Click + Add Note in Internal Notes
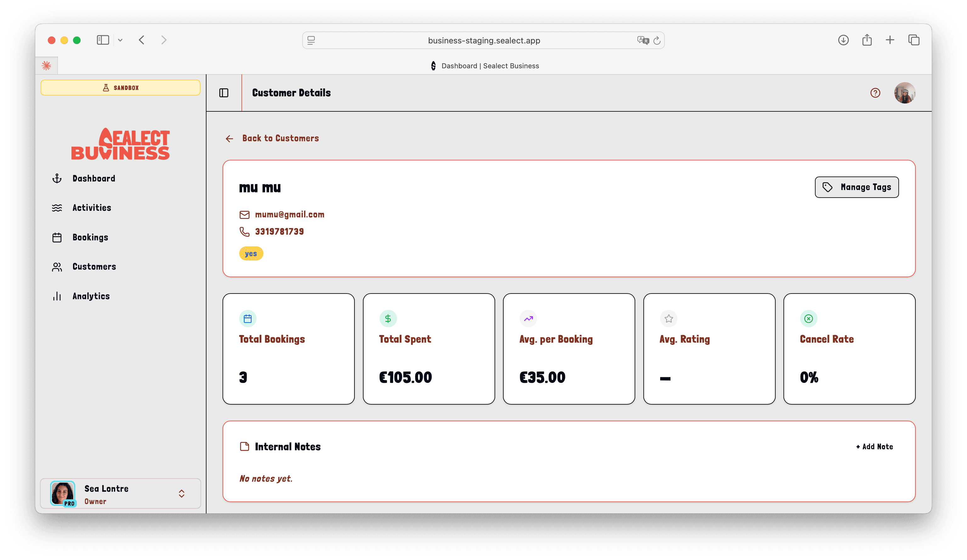The image size is (967, 560). click(x=874, y=446)
